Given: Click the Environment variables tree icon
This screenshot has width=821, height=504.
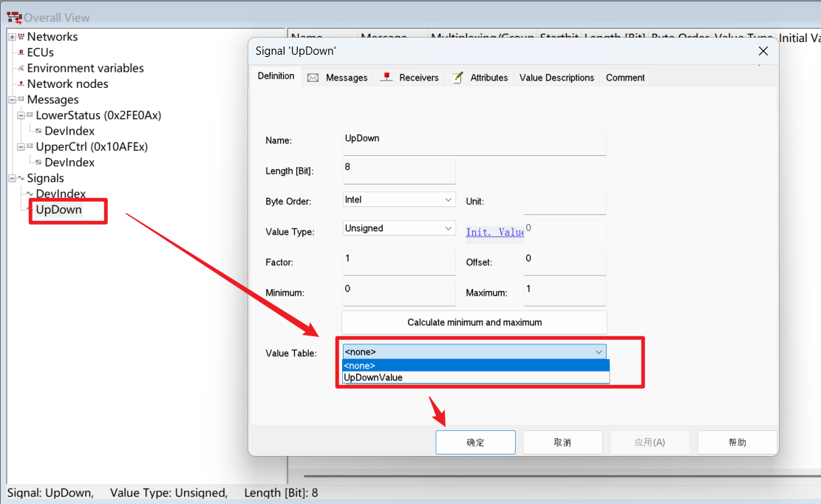Looking at the screenshot, I should pyautogui.click(x=21, y=69).
